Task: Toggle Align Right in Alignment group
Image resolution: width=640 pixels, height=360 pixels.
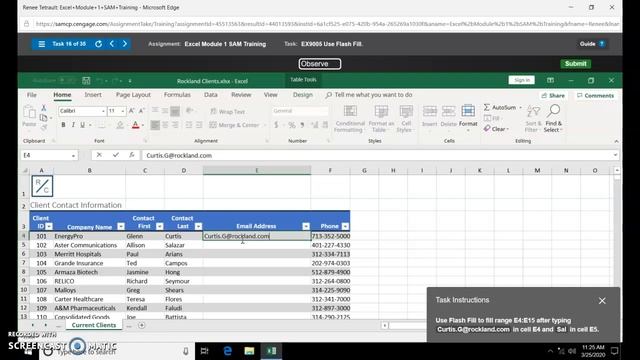Action: [x=175, y=125]
